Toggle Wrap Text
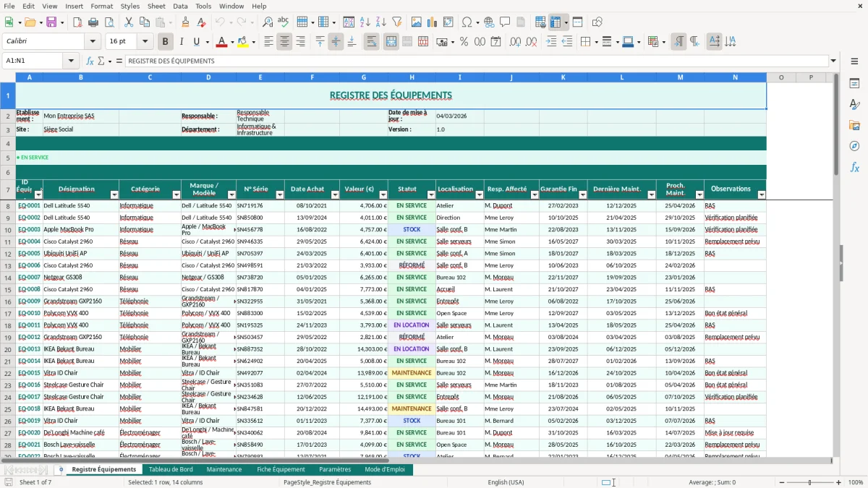Screen dimensions: 868x488 [371, 42]
